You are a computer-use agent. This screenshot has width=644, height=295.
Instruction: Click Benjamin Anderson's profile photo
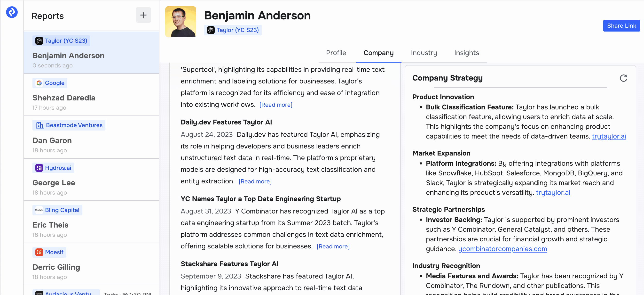tap(181, 22)
